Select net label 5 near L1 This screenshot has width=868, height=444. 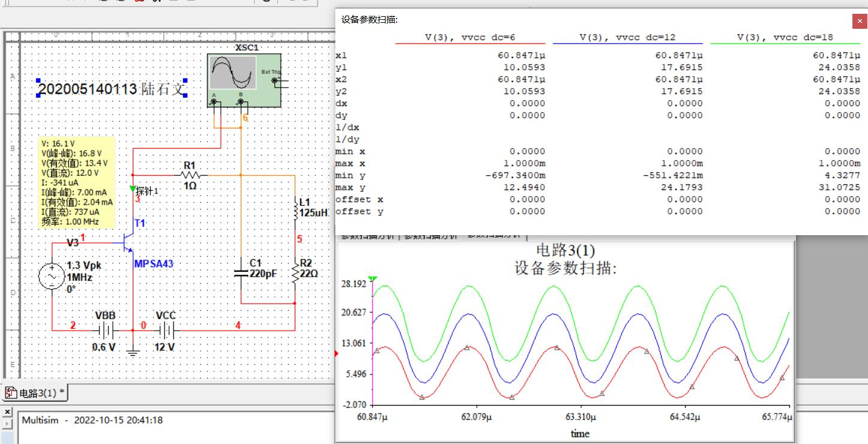tap(299, 239)
